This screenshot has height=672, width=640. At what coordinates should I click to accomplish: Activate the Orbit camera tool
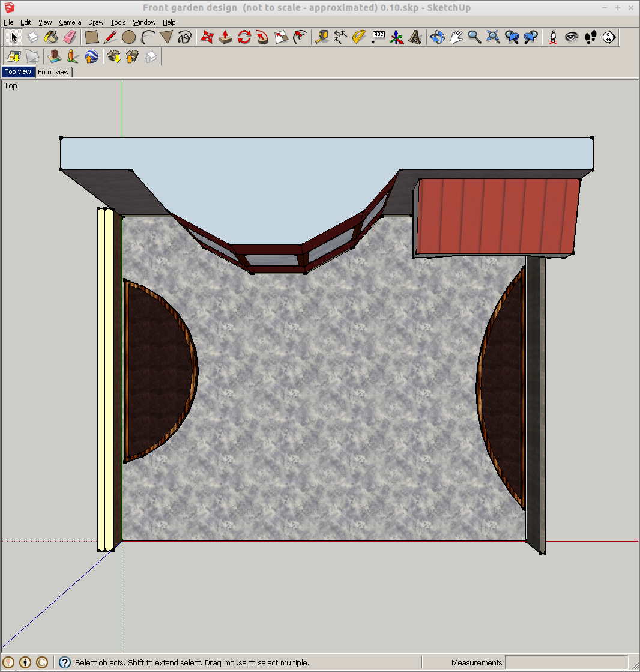[437, 37]
